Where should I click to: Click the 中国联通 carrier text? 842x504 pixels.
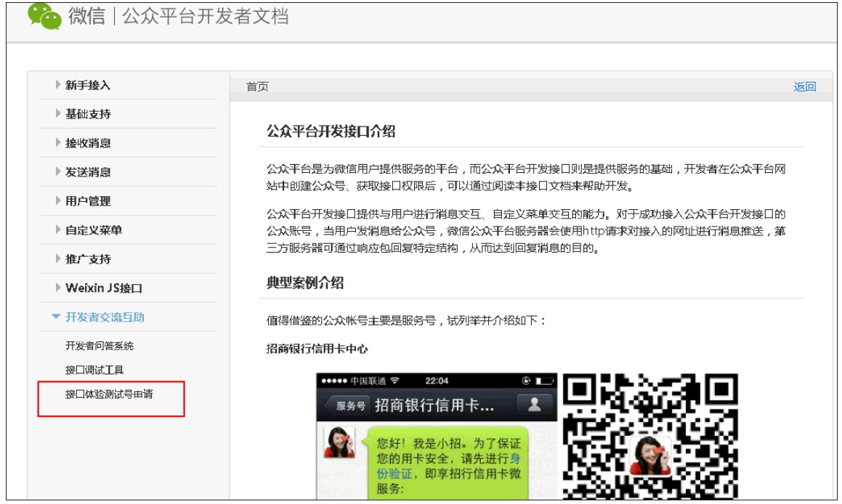(368, 381)
